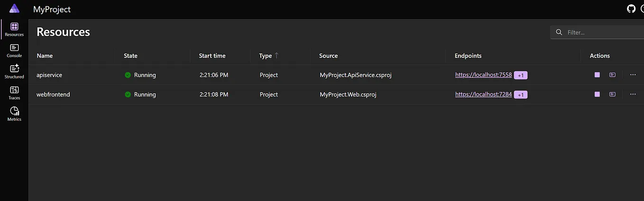Viewport: 644px width, 201px height.
Task: Open the GitHub repository icon
Action: 631,9
